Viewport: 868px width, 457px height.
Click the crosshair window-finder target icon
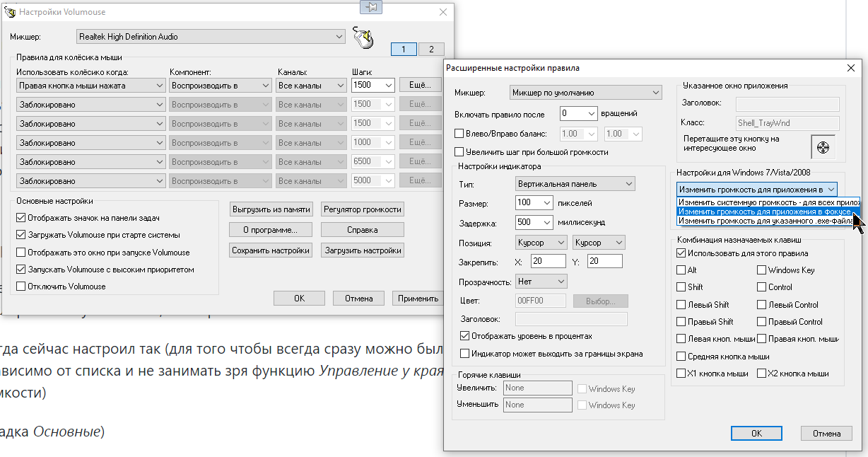tap(823, 147)
